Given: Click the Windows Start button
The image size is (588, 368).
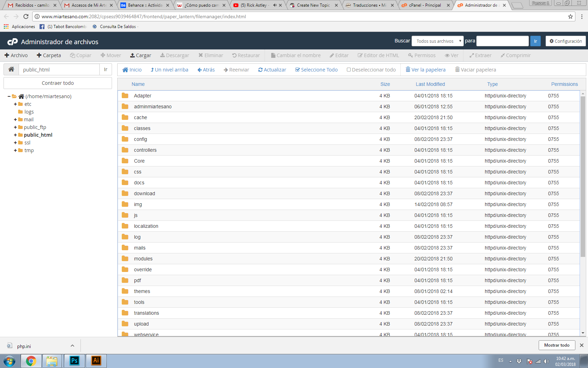Looking at the screenshot, I should pyautogui.click(x=9, y=361).
